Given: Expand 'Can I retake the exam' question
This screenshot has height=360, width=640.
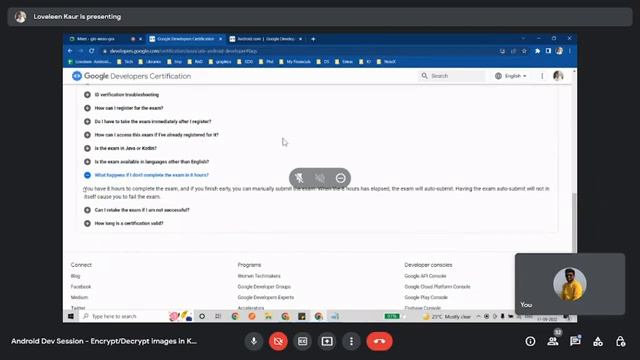Looking at the screenshot, I should (x=137, y=210).
